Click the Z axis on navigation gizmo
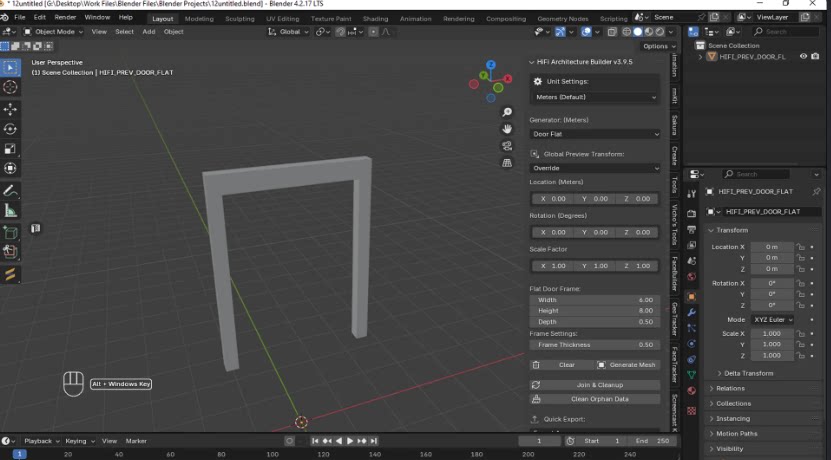Screen dimensions: 831x460 tap(491, 65)
